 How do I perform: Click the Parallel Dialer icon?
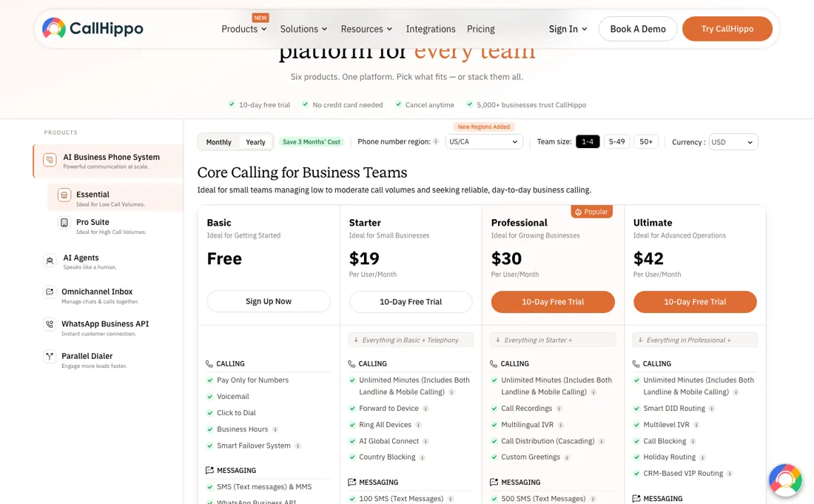50,357
